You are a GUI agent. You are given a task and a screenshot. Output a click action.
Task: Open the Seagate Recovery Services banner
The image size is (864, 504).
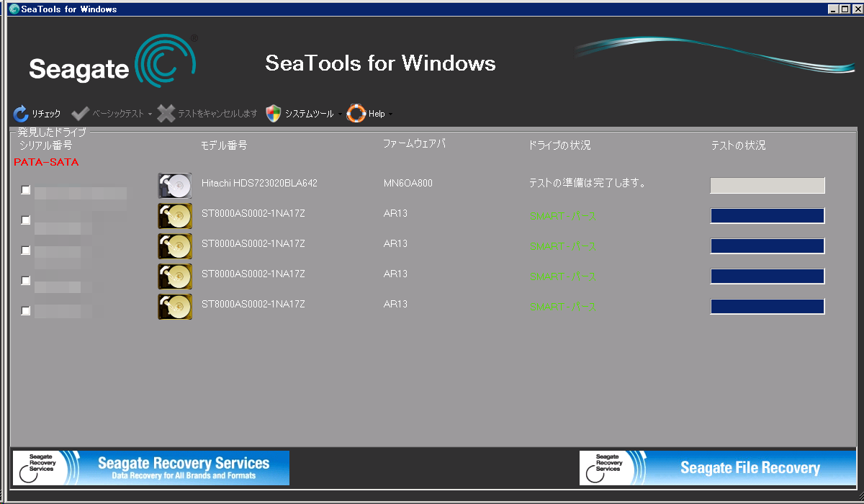tap(151, 468)
